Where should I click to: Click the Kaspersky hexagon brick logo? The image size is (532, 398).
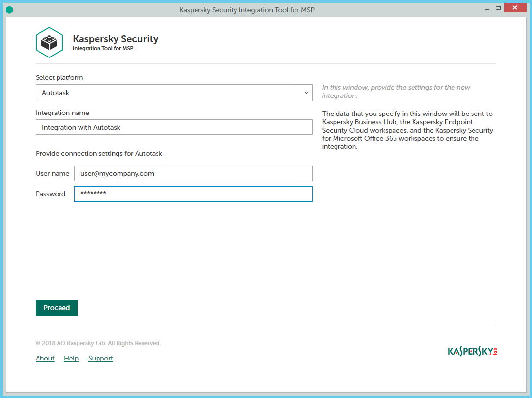coord(49,42)
